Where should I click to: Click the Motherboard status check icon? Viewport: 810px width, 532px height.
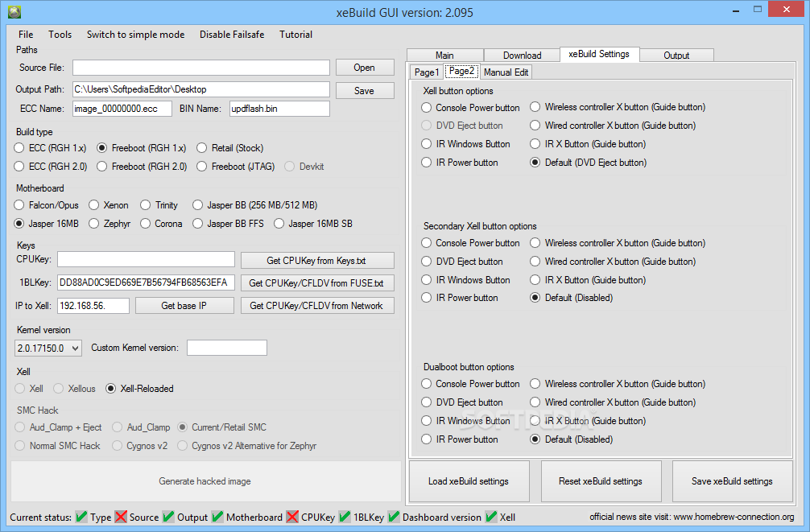pyautogui.click(x=217, y=517)
